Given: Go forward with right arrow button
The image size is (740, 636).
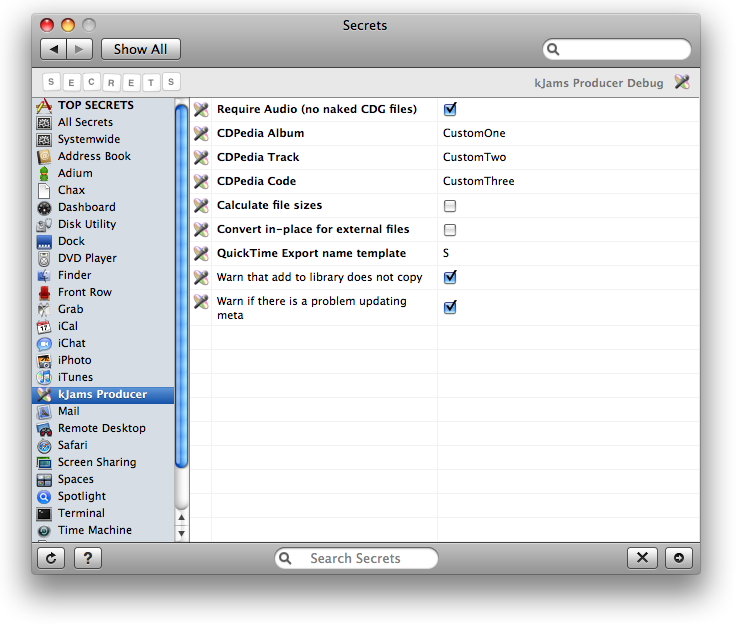Looking at the screenshot, I should (x=79, y=49).
